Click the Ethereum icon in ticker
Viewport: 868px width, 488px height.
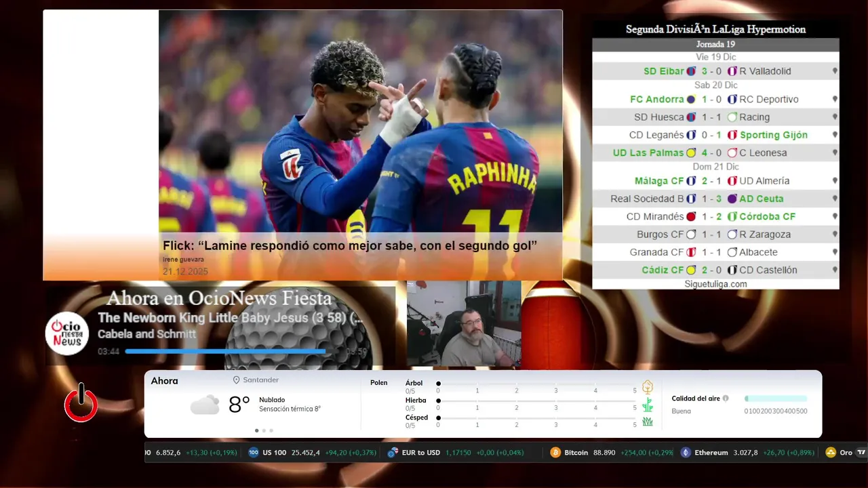coord(685,453)
